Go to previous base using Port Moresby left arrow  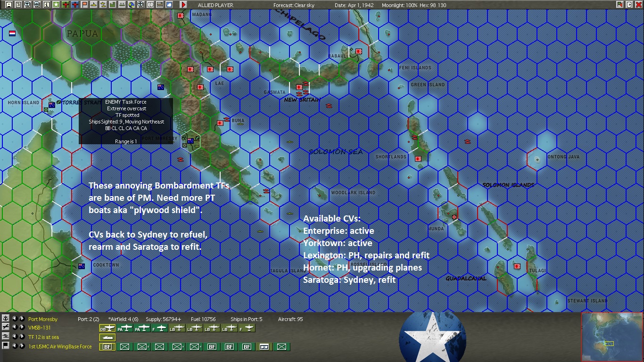15,319
